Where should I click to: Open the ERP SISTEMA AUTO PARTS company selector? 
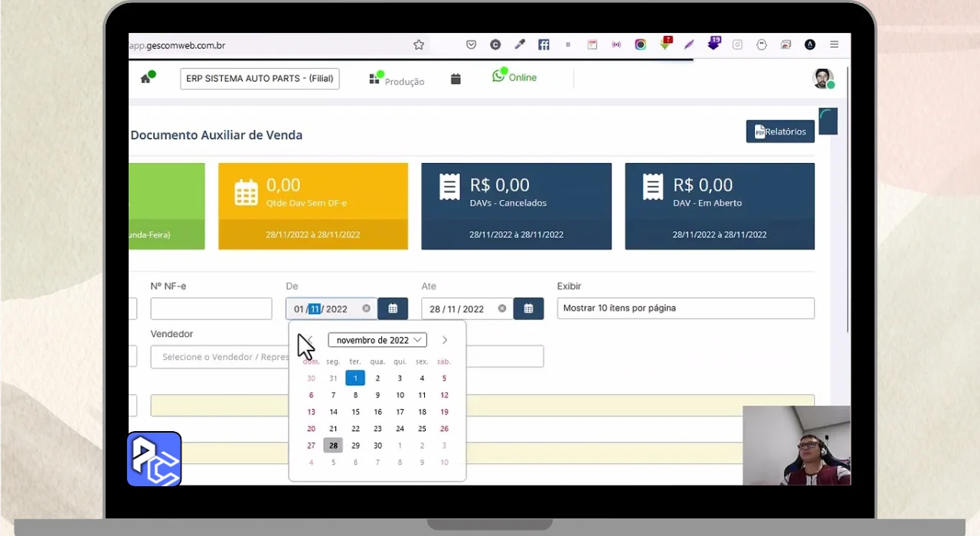click(260, 79)
